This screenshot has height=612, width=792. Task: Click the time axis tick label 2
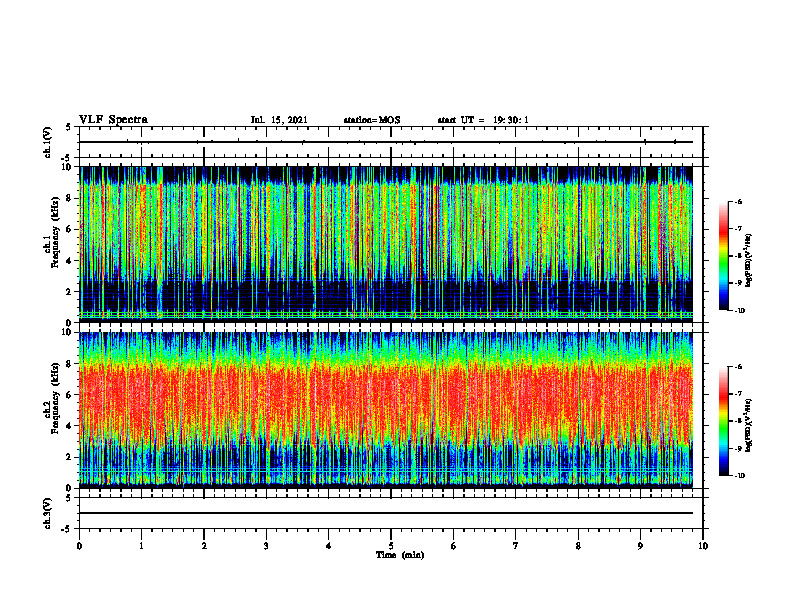[x=204, y=546]
